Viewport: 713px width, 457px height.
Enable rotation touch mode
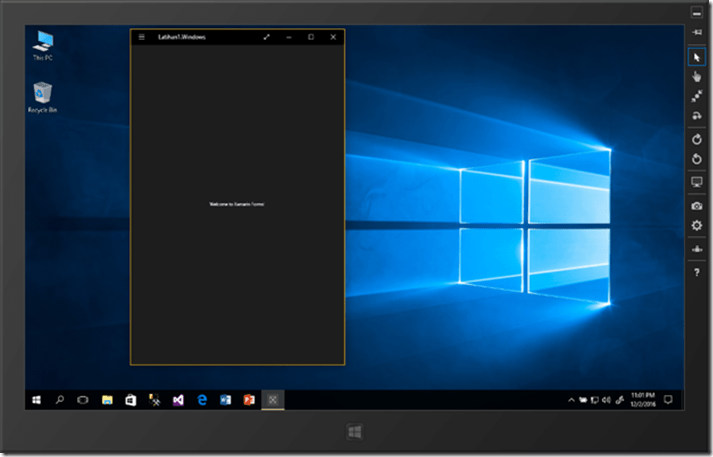tap(697, 116)
